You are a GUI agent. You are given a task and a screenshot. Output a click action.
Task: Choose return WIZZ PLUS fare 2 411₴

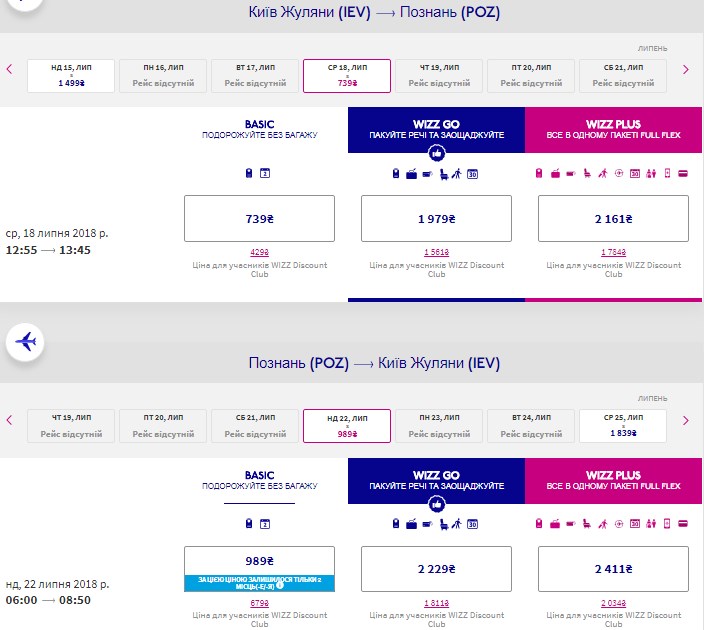coord(613,569)
